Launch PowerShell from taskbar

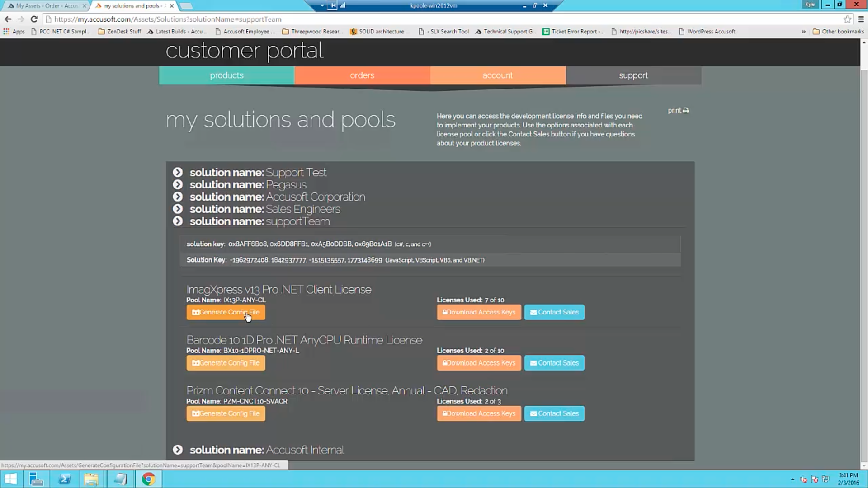64,479
